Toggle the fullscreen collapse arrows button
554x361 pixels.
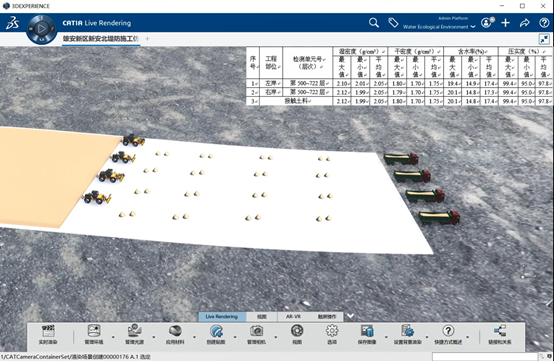point(544,39)
